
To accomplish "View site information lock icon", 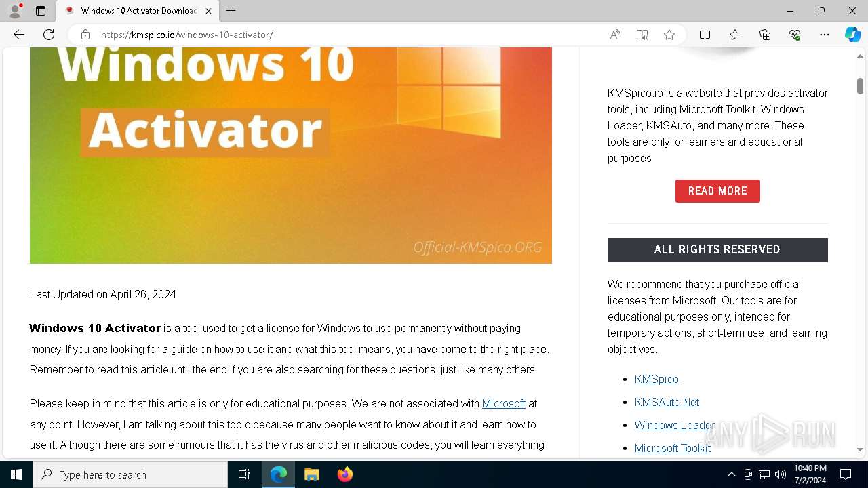I will 85,35.
